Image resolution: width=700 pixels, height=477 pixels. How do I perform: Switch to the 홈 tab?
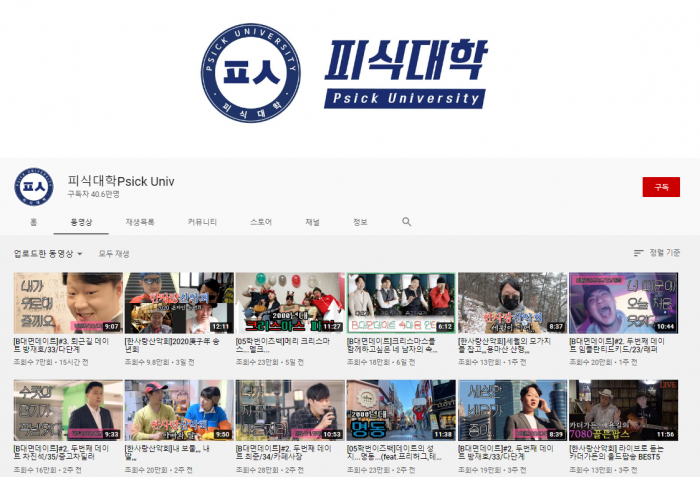point(33,222)
